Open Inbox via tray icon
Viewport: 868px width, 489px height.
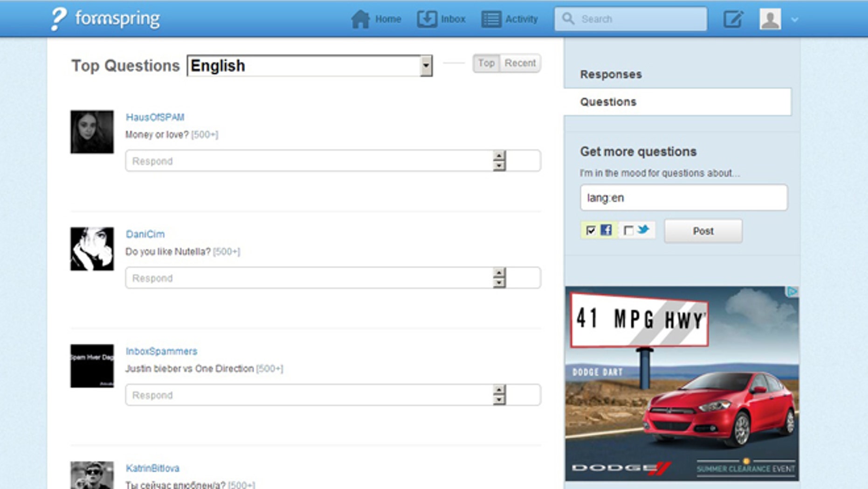(427, 19)
